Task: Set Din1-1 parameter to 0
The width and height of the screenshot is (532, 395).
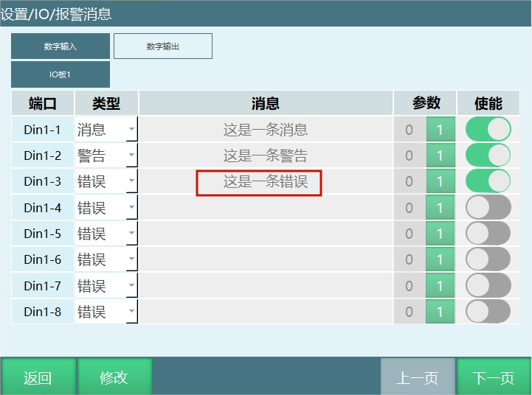Action: [410, 129]
